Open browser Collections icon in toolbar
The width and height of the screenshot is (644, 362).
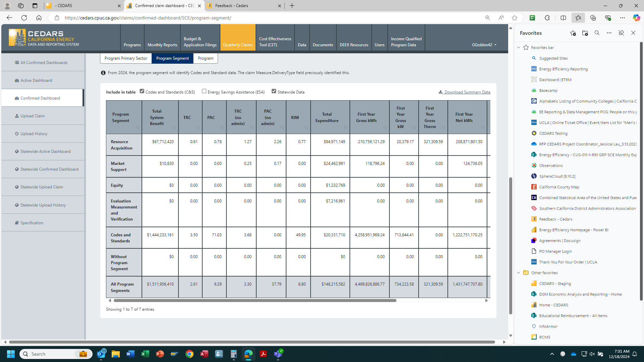[x=593, y=18]
